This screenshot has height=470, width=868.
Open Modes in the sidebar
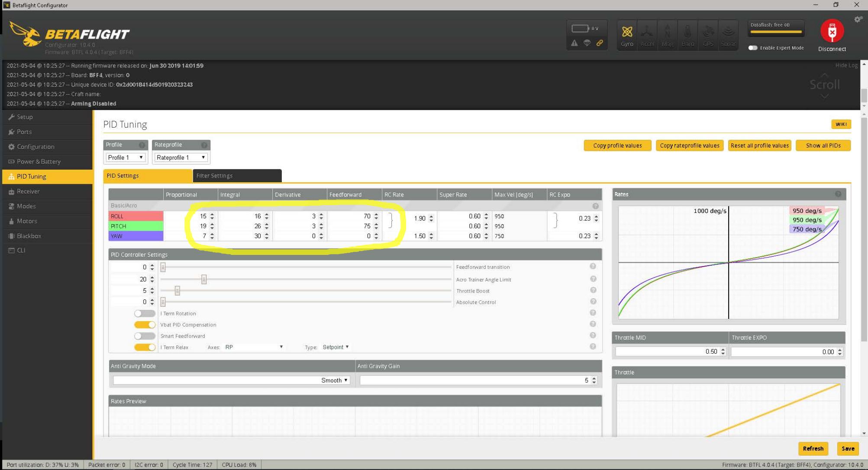pos(48,206)
